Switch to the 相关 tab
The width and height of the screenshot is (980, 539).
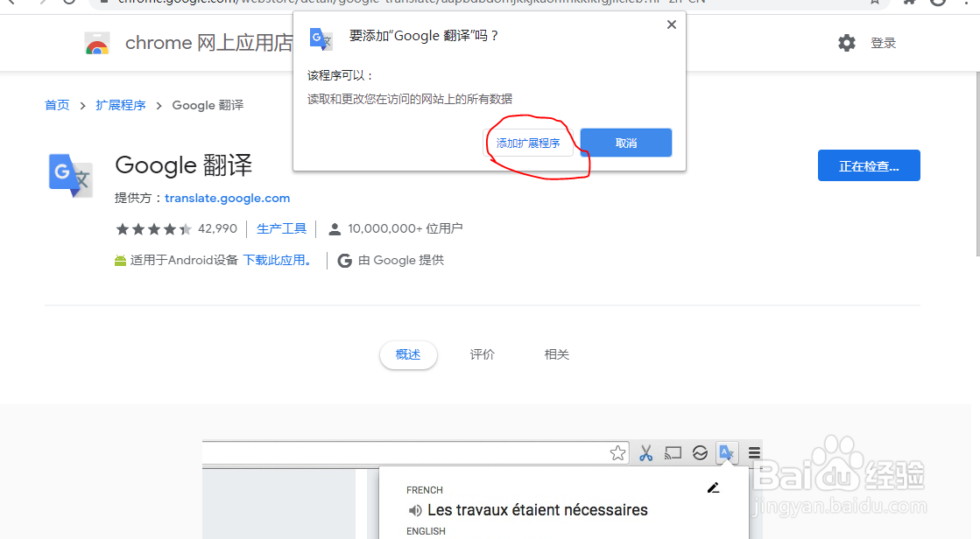pyautogui.click(x=556, y=354)
